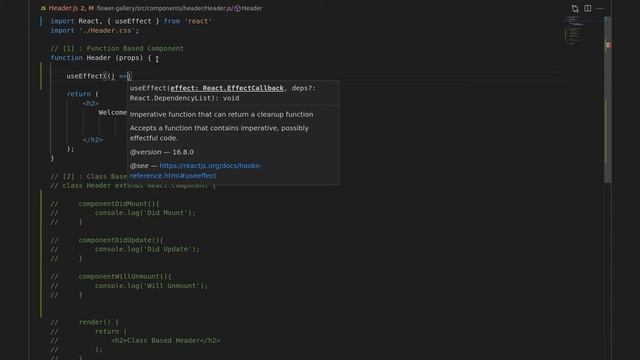Click the closing '</h2>' tag in Header function
Screen dimensions: 640x360
(93, 140)
